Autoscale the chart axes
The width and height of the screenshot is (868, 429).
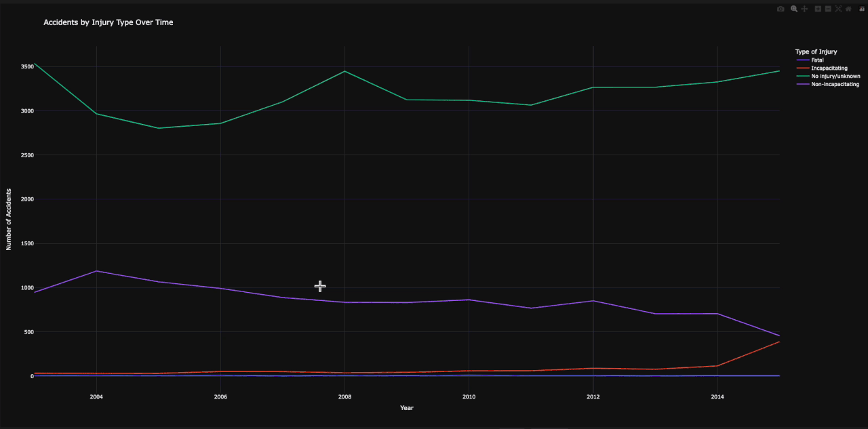coord(838,9)
